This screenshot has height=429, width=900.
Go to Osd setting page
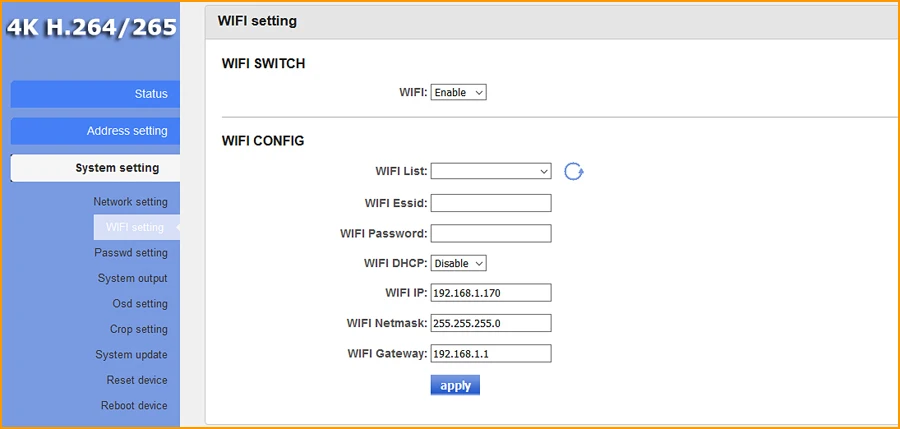coord(140,303)
